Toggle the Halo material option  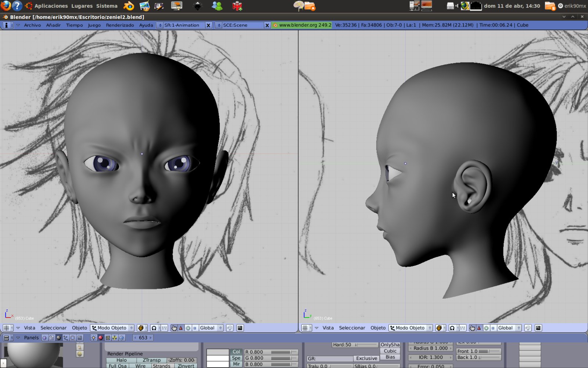(x=121, y=360)
